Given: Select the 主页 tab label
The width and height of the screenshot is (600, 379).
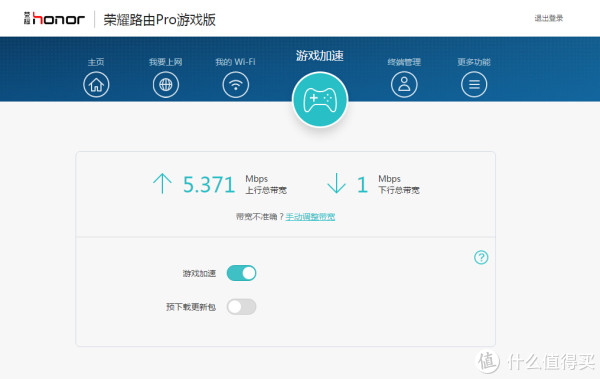Looking at the screenshot, I should [x=96, y=62].
